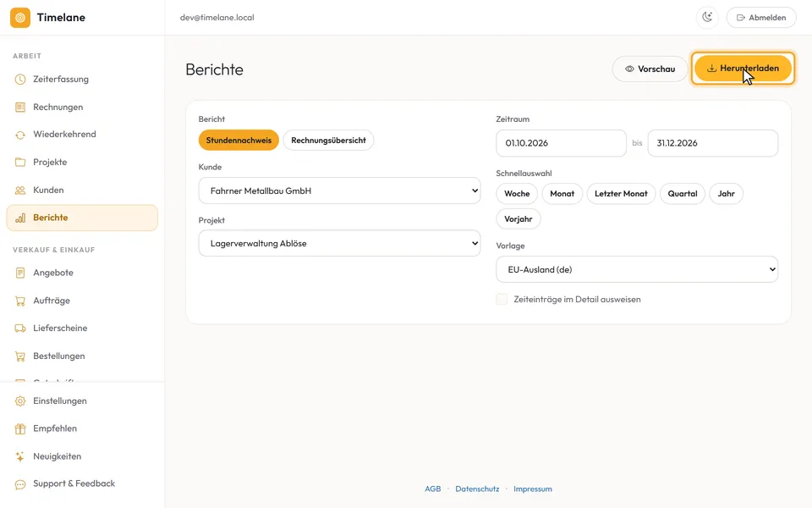The height and width of the screenshot is (508, 812).
Task: Click the Wiederkehrend recurring icon
Action: (20, 135)
